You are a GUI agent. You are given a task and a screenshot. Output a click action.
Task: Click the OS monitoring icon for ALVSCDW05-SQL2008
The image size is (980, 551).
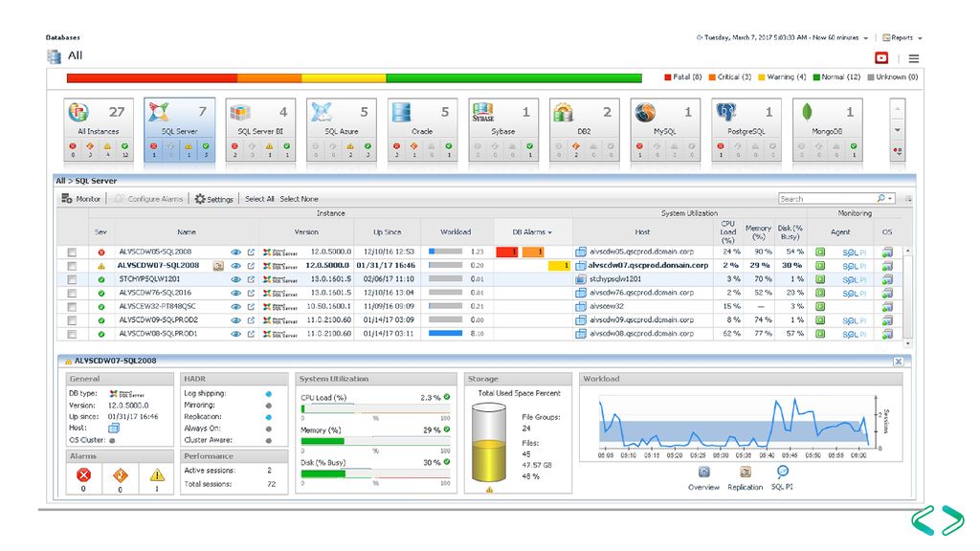(887, 253)
